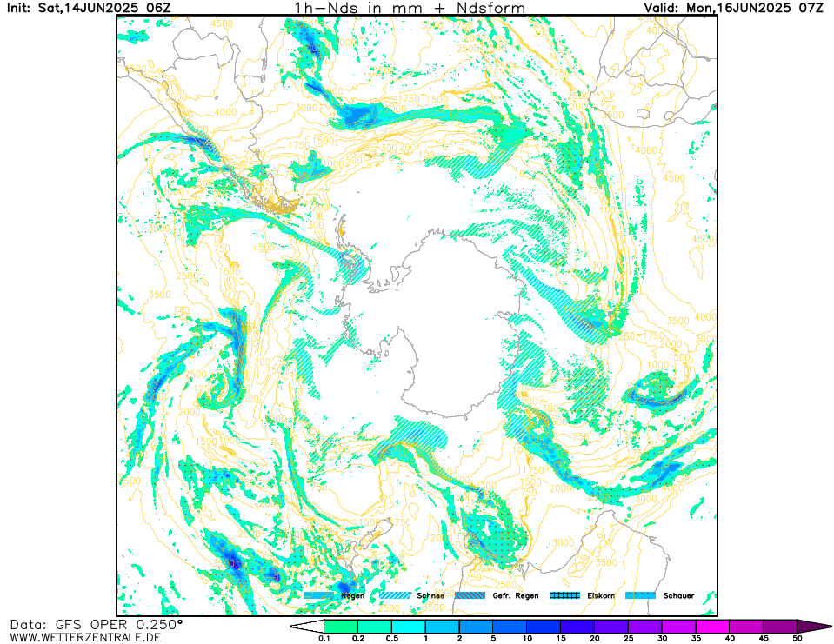Pick the 45–50 dark magenta color bar segment
The image size is (834, 644).
[x=780, y=627]
